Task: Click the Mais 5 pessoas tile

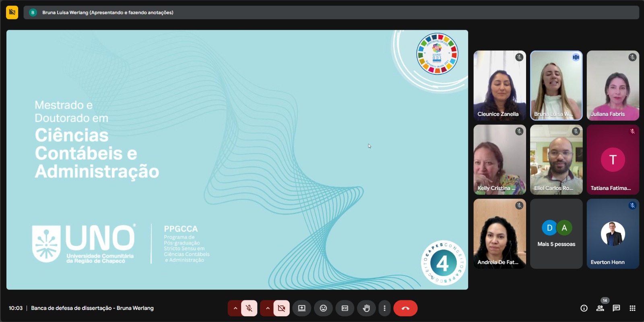Action: click(556, 234)
